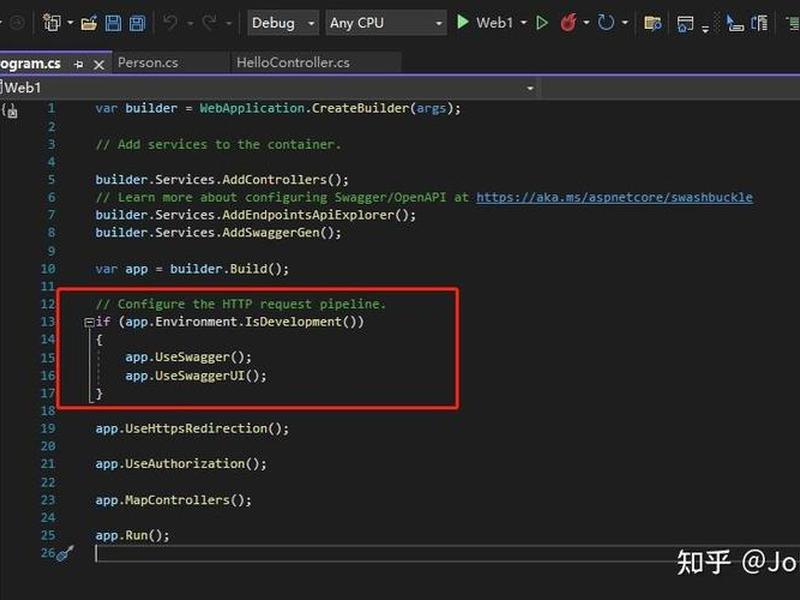
Task: Click the Hot Reload flame icon
Action: [568, 22]
